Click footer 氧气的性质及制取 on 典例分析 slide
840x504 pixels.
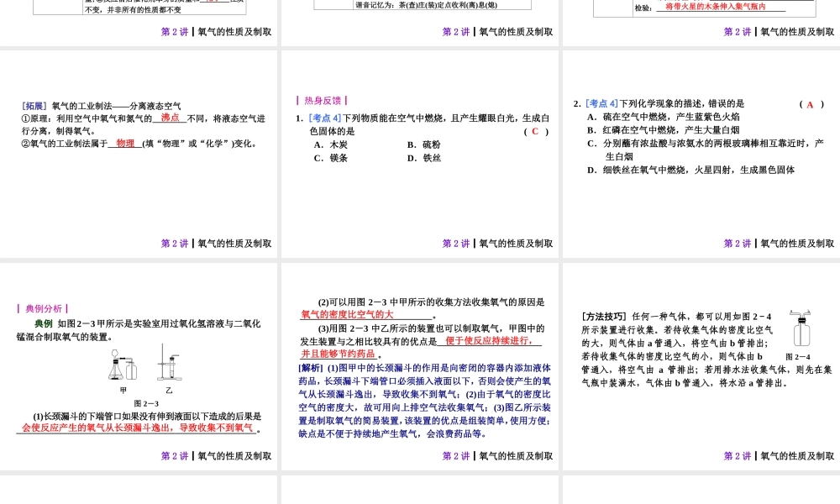(234, 456)
